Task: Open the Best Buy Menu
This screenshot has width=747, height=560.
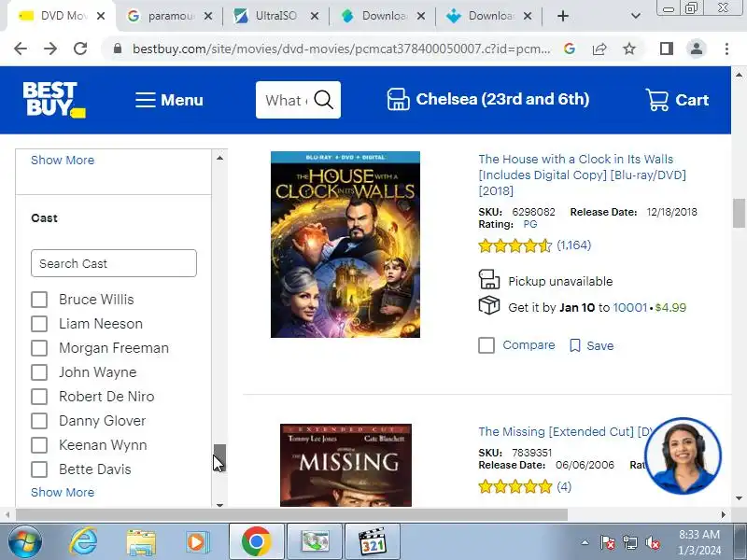Action: pos(169,100)
